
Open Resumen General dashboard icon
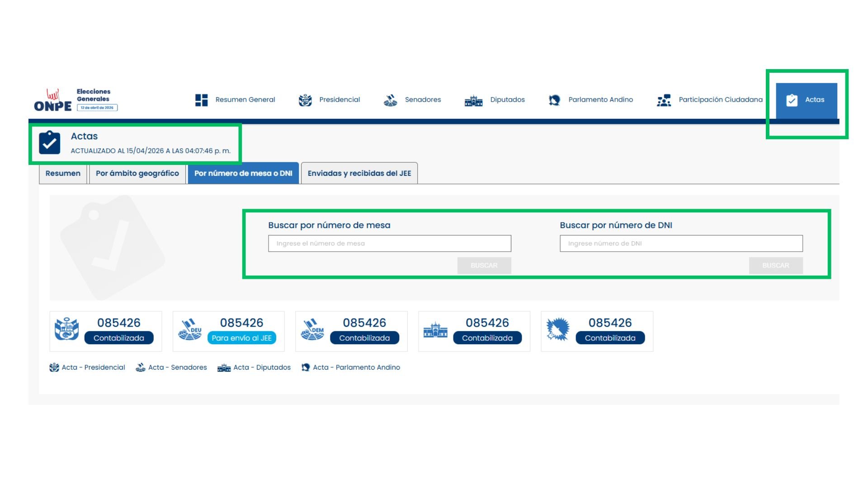click(201, 100)
